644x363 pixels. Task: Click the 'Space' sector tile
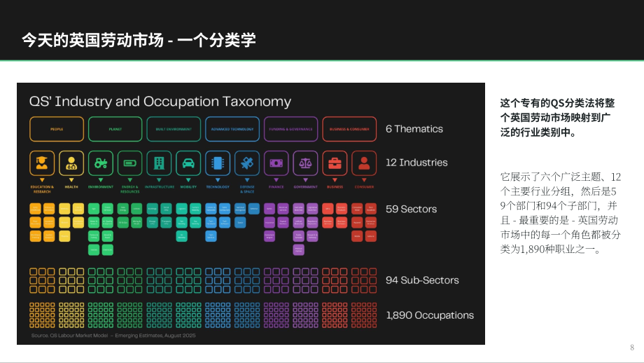(240, 222)
